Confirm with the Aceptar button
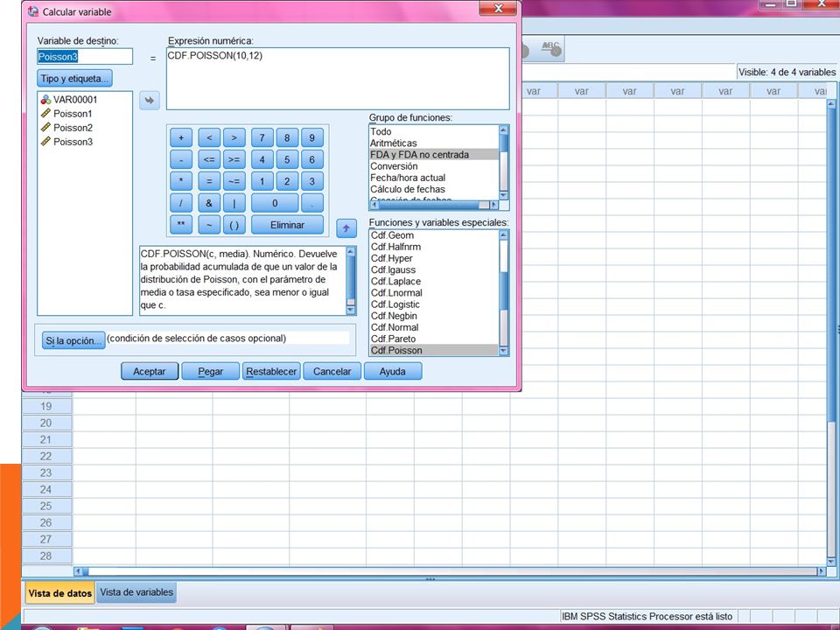Image resolution: width=840 pixels, height=630 pixels. [x=150, y=371]
